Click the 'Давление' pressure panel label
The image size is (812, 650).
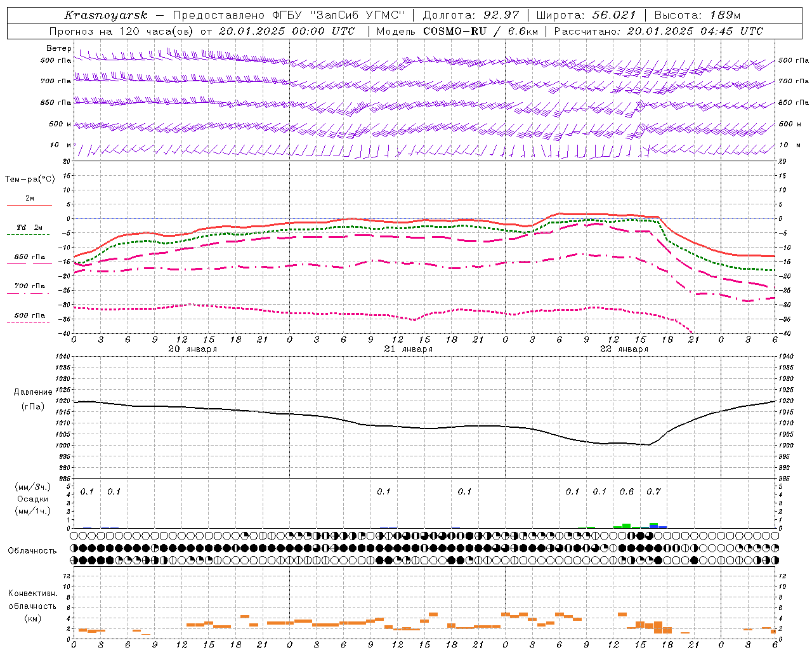pos(33,392)
